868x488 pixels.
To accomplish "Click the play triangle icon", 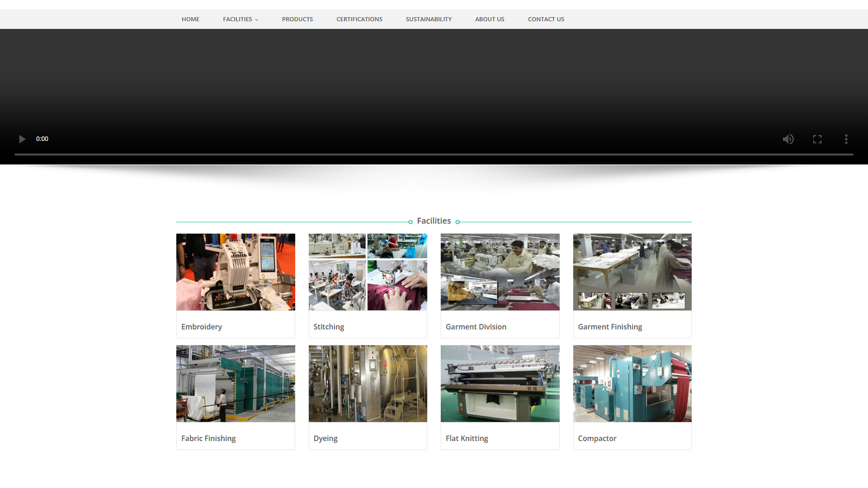I will [22, 139].
